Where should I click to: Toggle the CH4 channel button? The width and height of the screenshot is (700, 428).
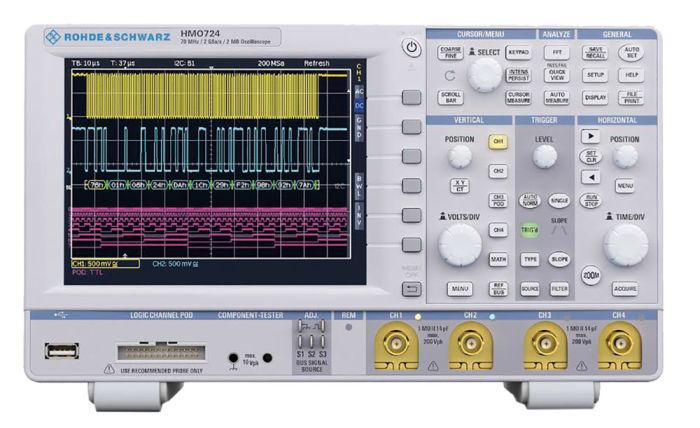tap(498, 230)
